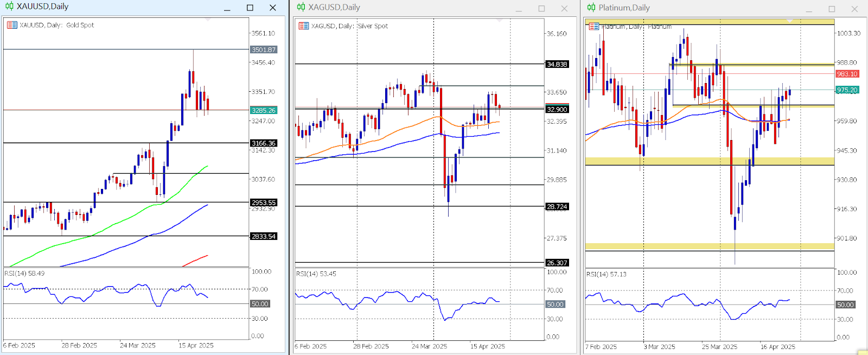
Task: Click the chart shift triangle in the XAGUSD chart
Action: click(x=500, y=20)
